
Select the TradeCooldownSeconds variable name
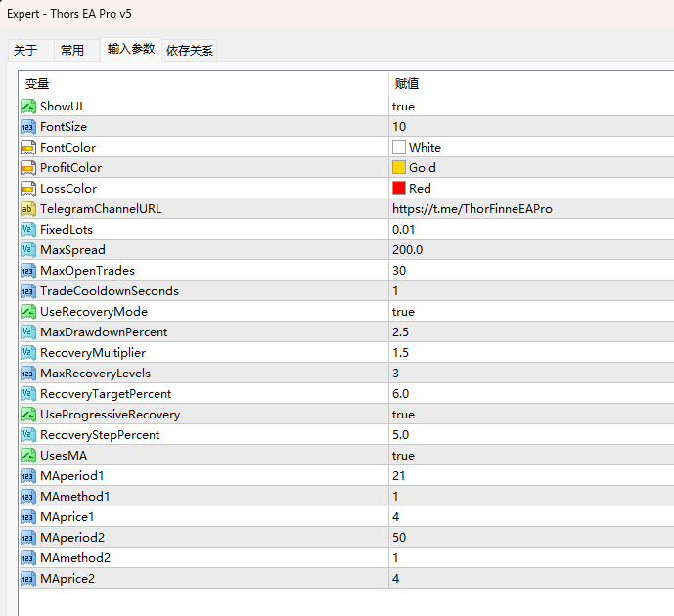(110, 290)
